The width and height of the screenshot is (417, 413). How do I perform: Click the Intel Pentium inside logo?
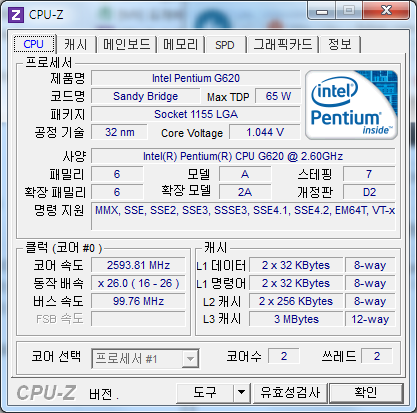(351, 105)
